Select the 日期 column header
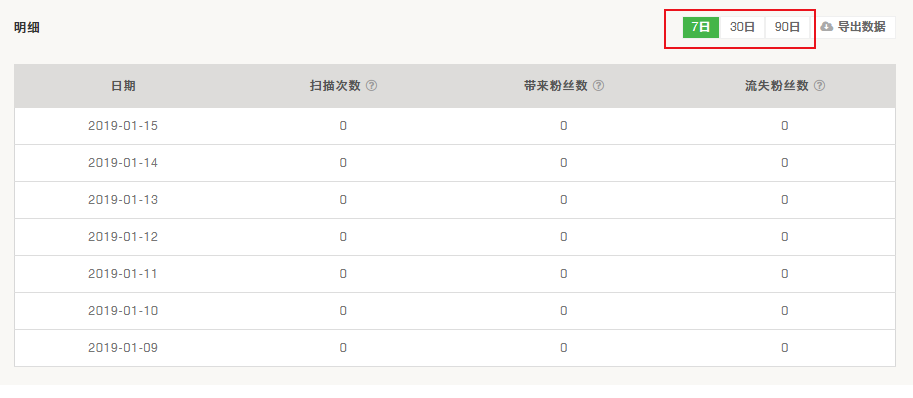 tap(123, 86)
